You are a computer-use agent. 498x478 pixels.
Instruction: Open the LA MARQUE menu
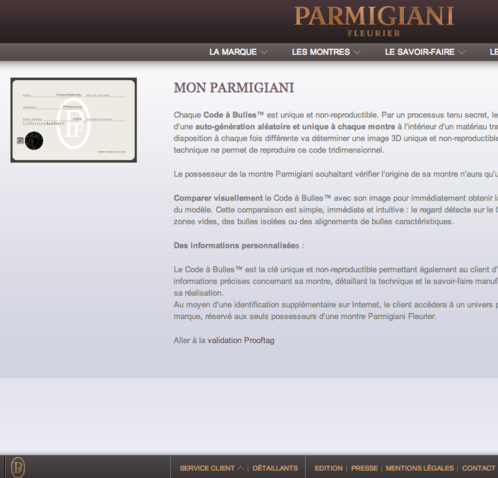(x=233, y=52)
